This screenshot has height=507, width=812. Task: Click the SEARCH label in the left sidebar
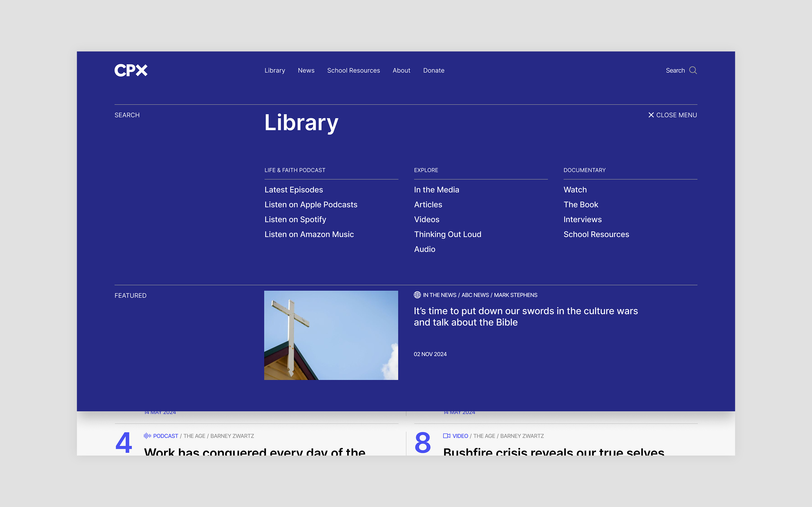click(127, 115)
